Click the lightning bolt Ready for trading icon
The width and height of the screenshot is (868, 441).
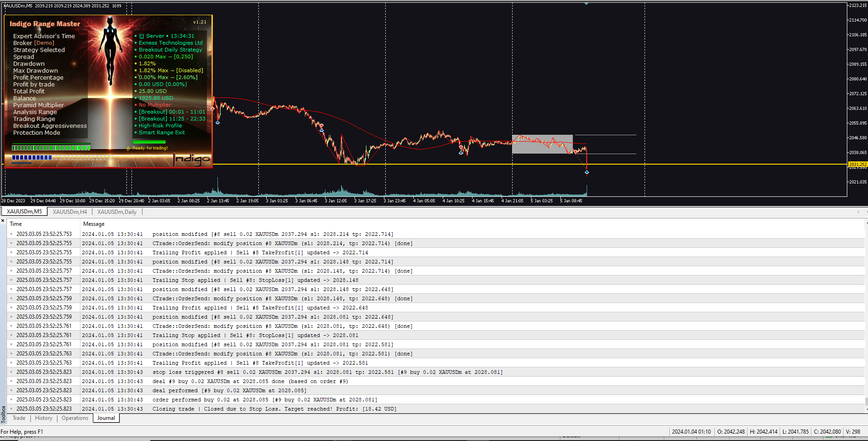pyautogui.click(x=129, y=148)
